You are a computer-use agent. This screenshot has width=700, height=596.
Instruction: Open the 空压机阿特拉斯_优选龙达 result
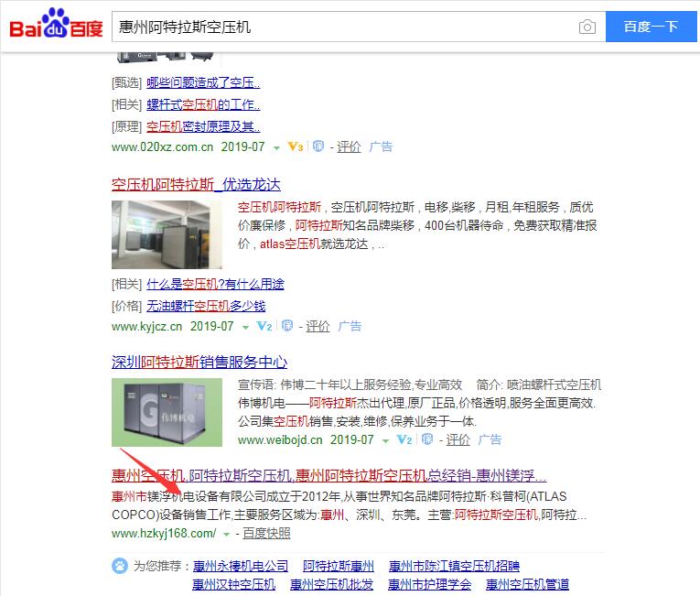tap(196, 184)
